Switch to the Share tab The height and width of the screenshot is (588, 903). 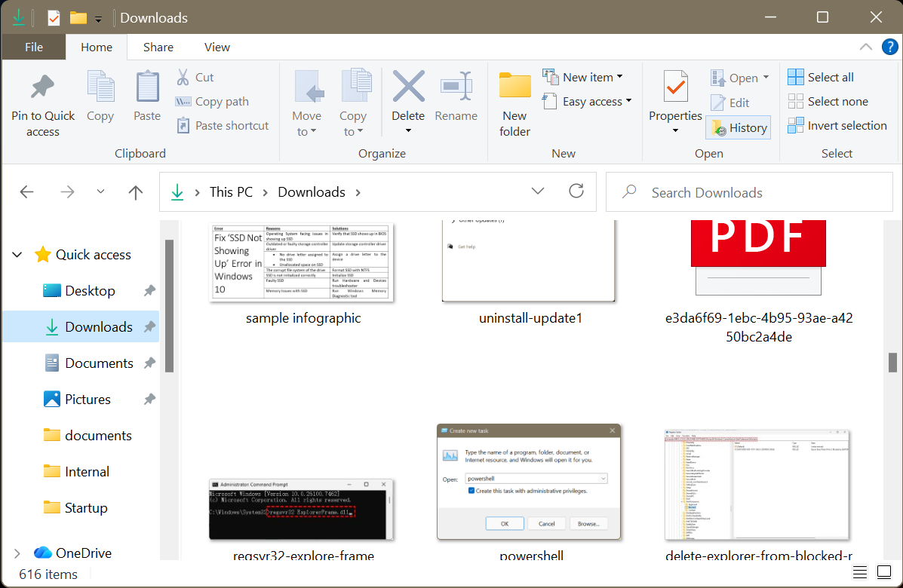point(158,47)
